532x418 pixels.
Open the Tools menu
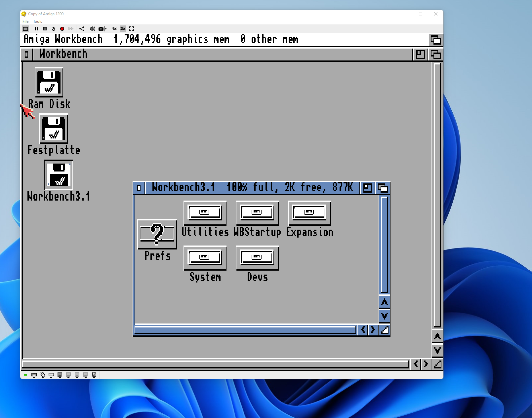37,21
